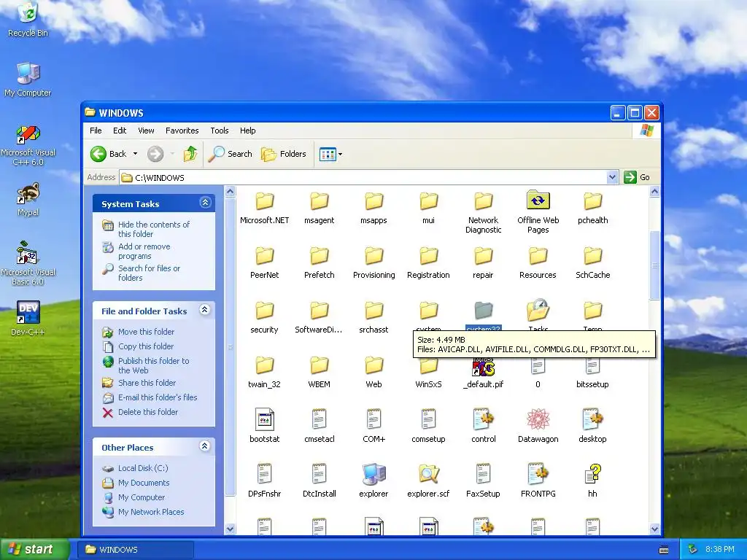Select the Network Diagnostic folder
Screen dimensions: 747x560
[x=483, y=212]
